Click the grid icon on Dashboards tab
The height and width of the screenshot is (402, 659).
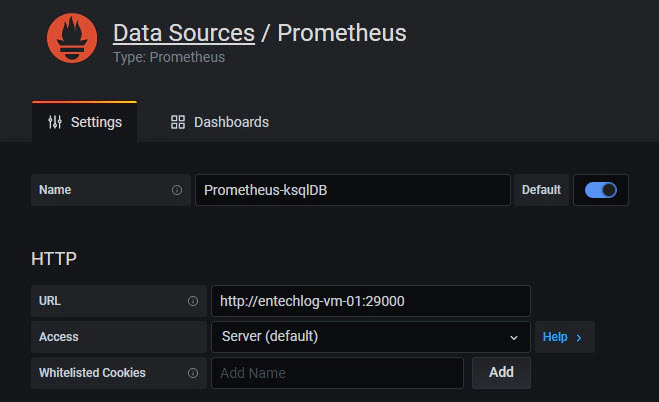178,122
